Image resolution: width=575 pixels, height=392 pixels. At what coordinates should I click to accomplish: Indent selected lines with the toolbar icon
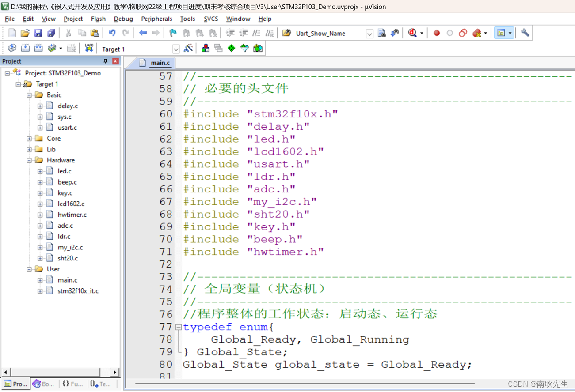(230, 33)
